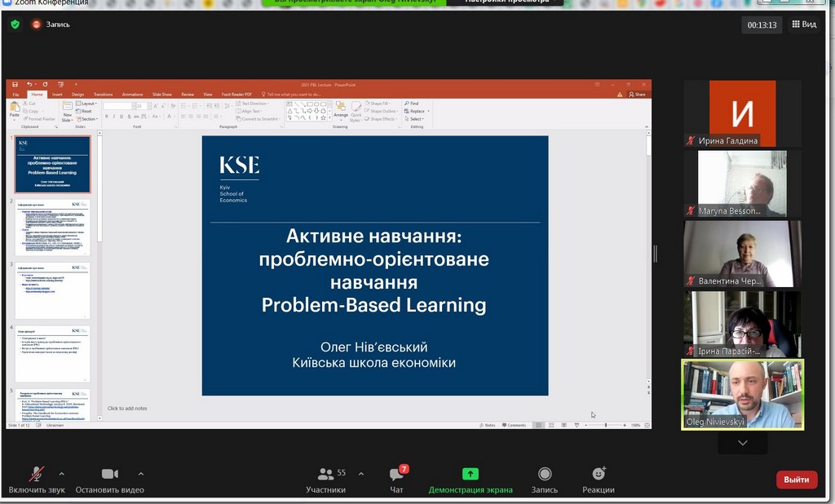Open the Chat panel
Screen dimensions: 835x504
click(396, 474)
